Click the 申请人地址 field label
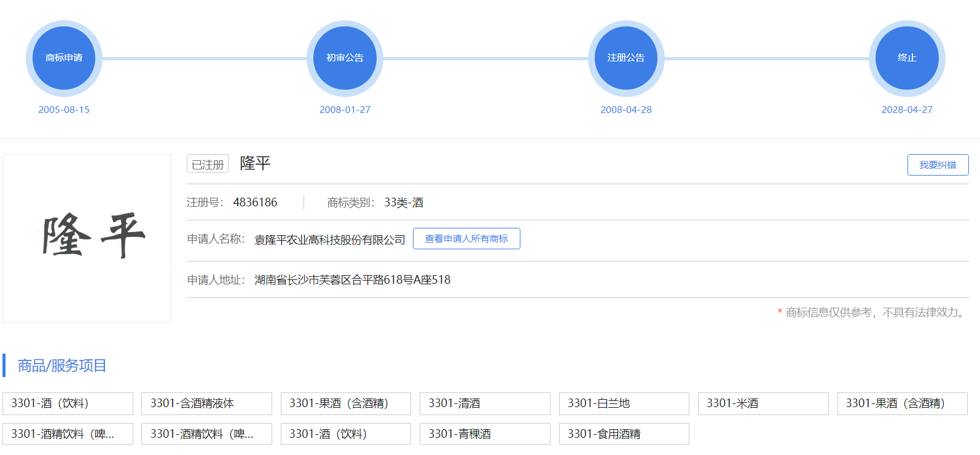The height and width of the screenshot is (455, 980). coord(216,280)
